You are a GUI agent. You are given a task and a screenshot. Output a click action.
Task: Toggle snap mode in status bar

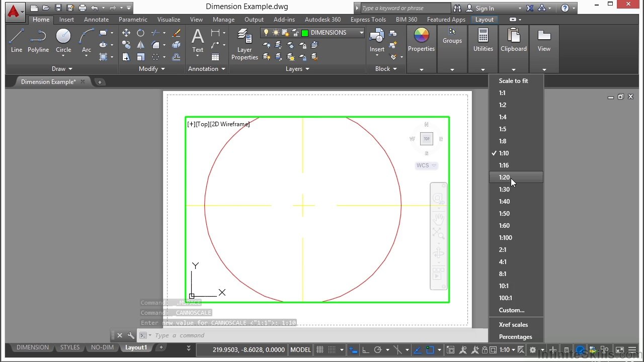click(x=332, y=350)
